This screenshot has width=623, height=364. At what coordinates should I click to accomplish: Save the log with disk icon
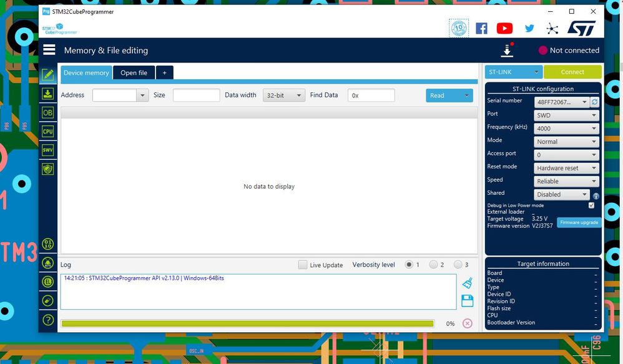(x=468, y=301)
